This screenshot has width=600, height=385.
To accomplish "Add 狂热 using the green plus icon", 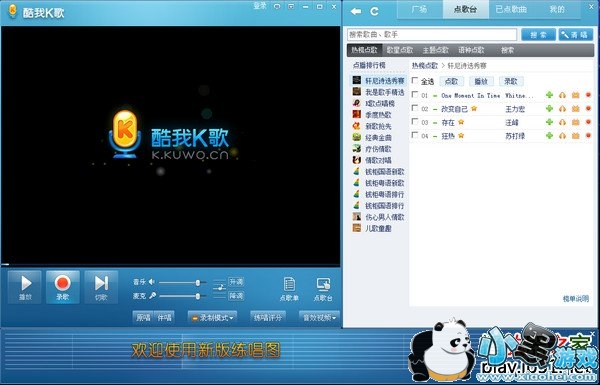I will coord(549,135).
